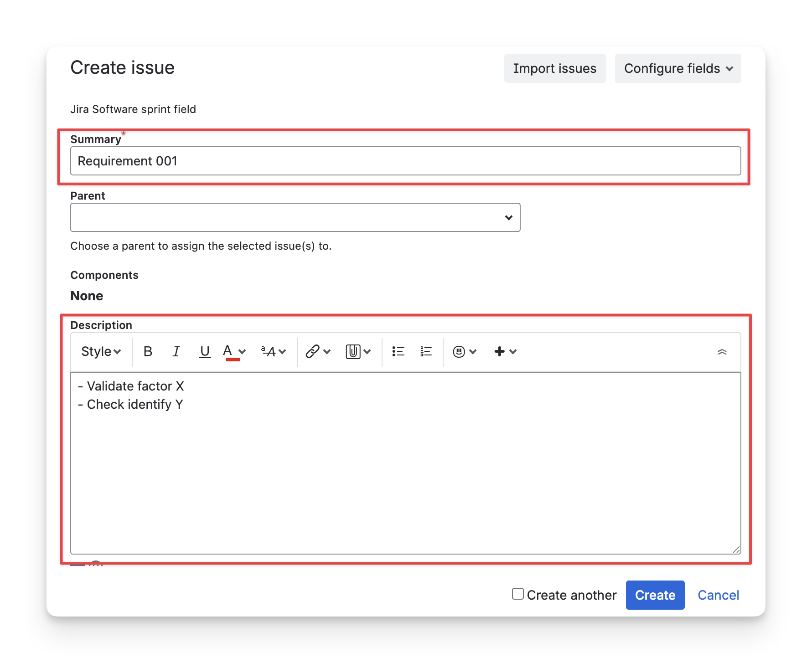
Task: Open the Configure fields menu
Action: [x=678, y=68]
